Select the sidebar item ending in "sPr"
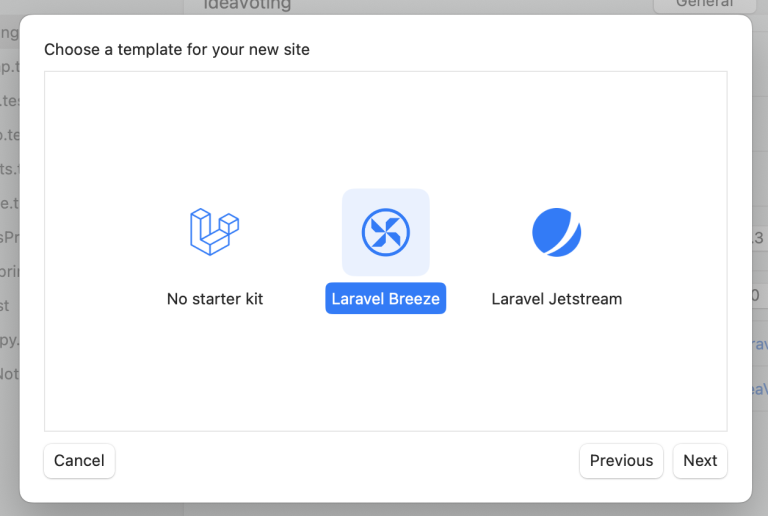 tap(9, 237)
